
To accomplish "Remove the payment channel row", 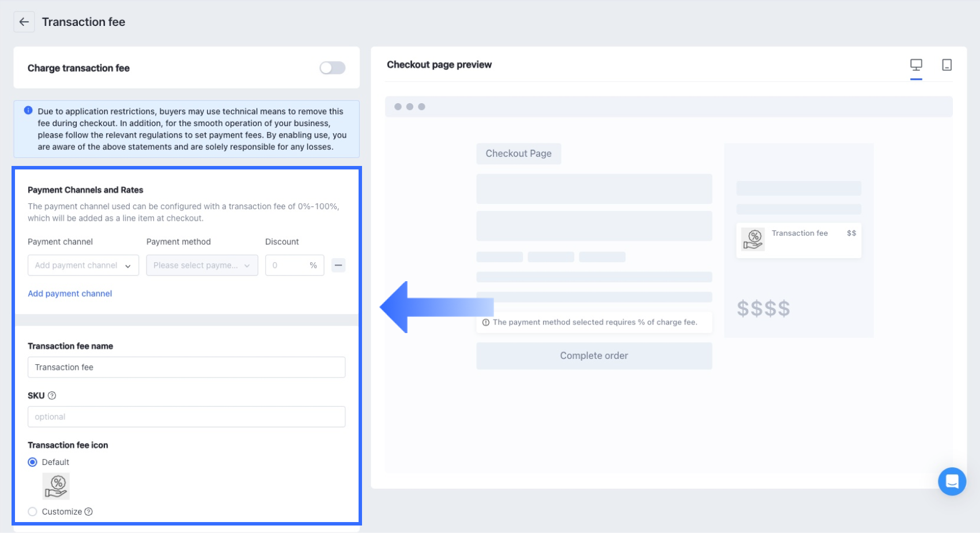I will (x=338, y=265).
